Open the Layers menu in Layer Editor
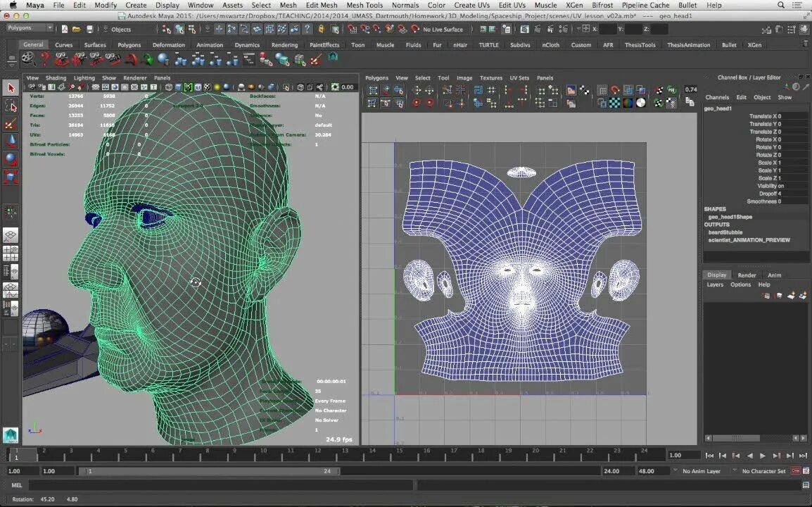 [715, 284]
